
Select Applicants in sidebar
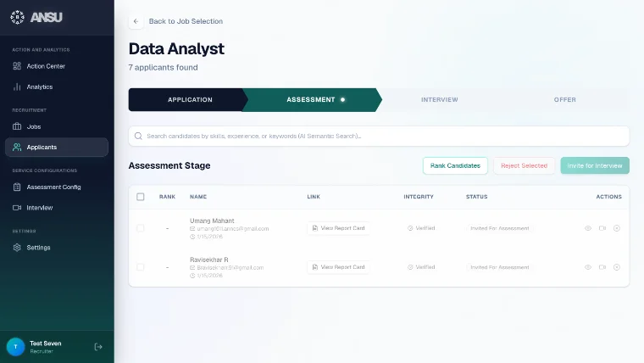pos(56,148)
